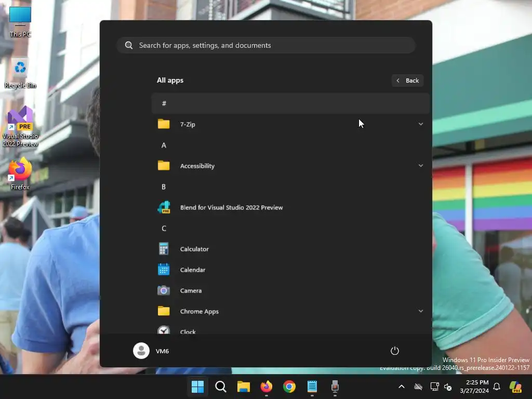532x399 pixels.
Task: Open the Chrome Apps folder icon
Action: pyautogui.click(x=164, y=311)
